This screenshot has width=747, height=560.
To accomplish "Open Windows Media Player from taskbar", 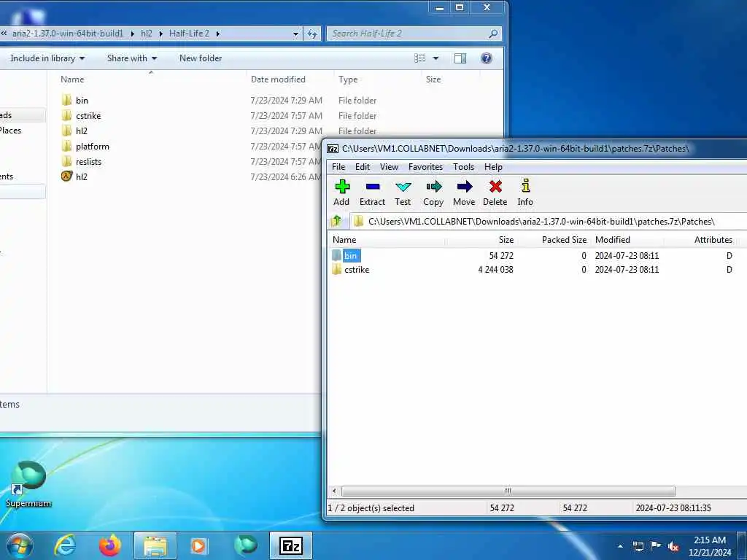I will [198, 545].
